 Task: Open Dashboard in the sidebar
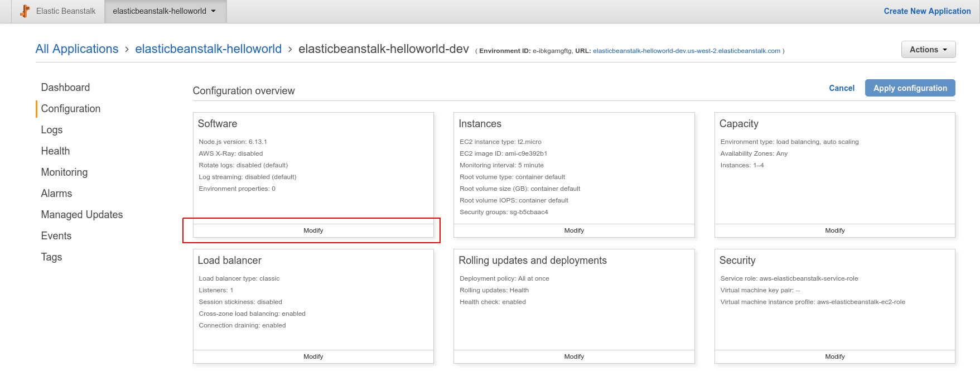coord(65,88)
